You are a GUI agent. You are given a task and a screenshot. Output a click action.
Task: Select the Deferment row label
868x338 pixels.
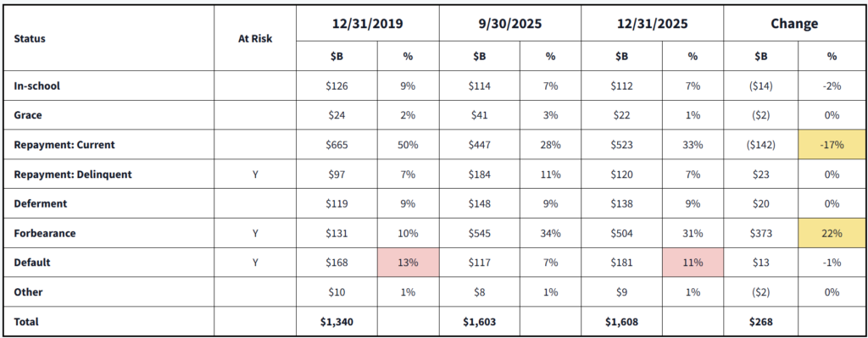(41, 203)
